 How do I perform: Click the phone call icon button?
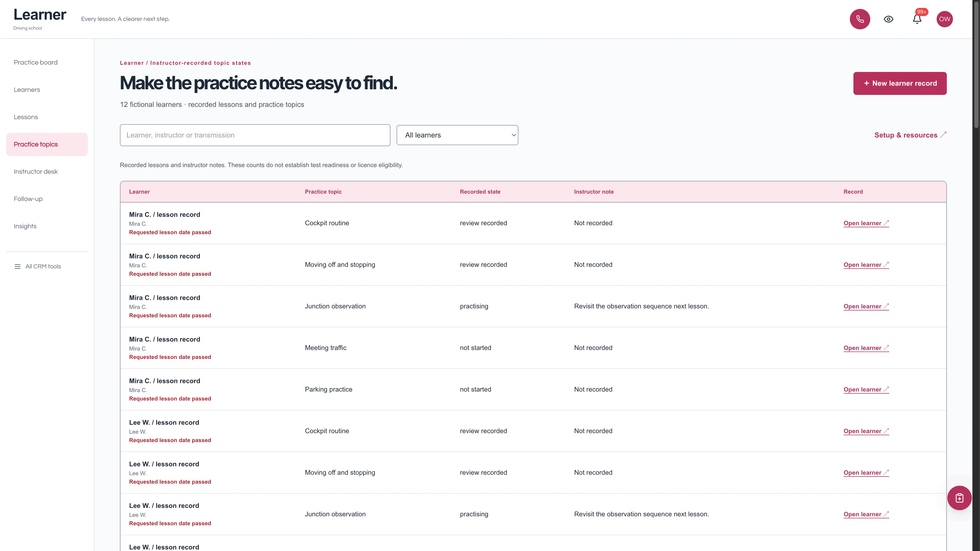click(860, 19)
